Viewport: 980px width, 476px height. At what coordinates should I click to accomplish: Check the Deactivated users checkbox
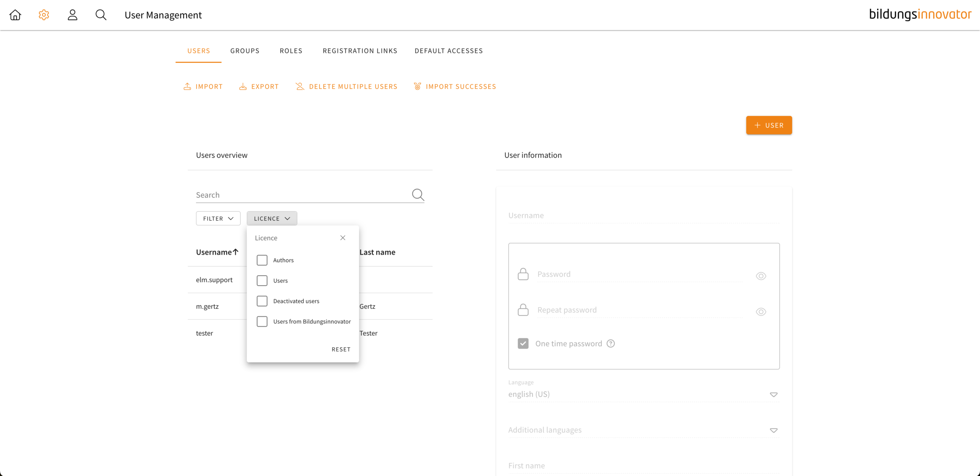point(262,301)
